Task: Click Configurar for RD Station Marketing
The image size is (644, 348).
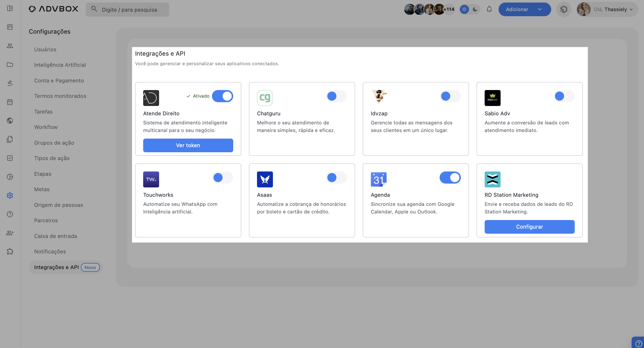Action: tap(529, 227)
